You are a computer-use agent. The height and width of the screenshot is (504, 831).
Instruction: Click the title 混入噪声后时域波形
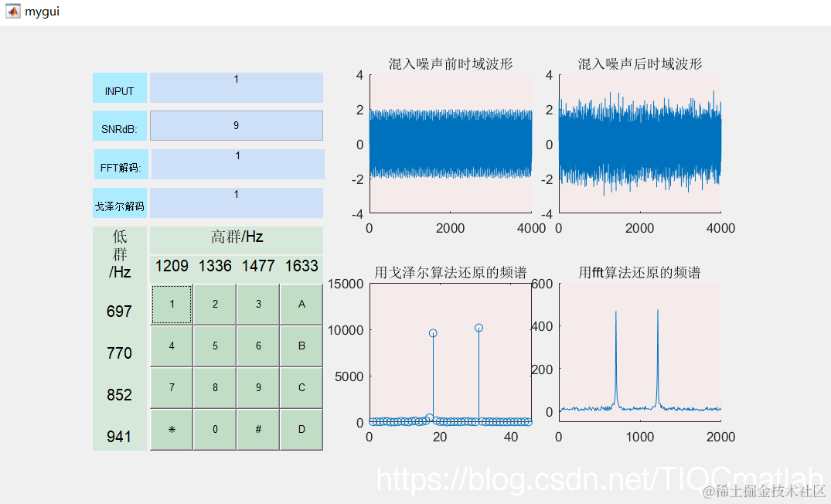coord(640,64)
